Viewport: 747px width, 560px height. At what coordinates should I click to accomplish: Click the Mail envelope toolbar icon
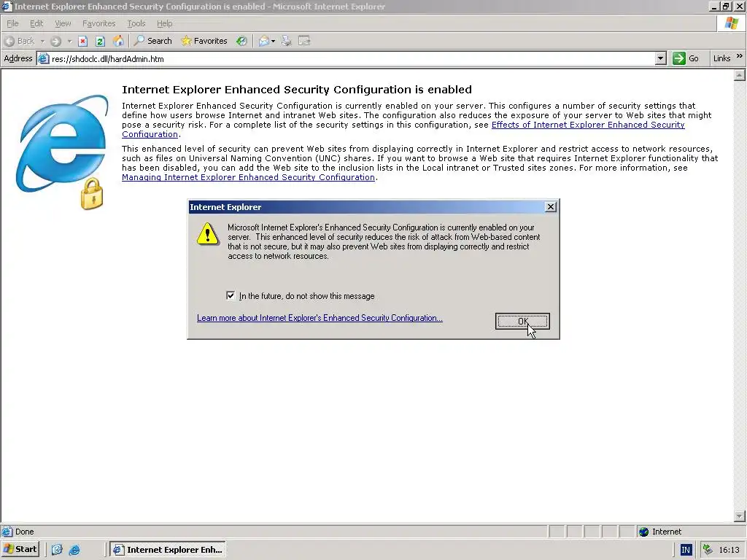[x=263, y=41]
